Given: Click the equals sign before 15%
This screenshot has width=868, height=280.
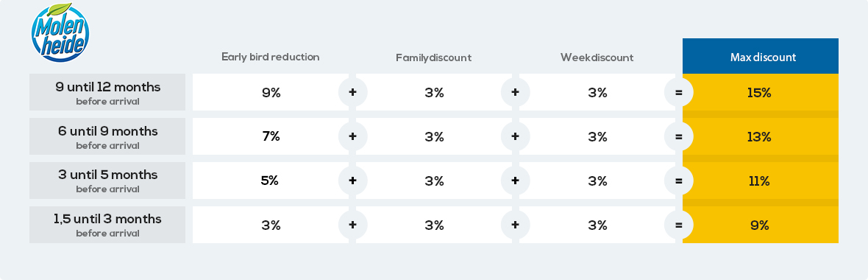Looking at the screenshot, I should [x=679, y=92].
